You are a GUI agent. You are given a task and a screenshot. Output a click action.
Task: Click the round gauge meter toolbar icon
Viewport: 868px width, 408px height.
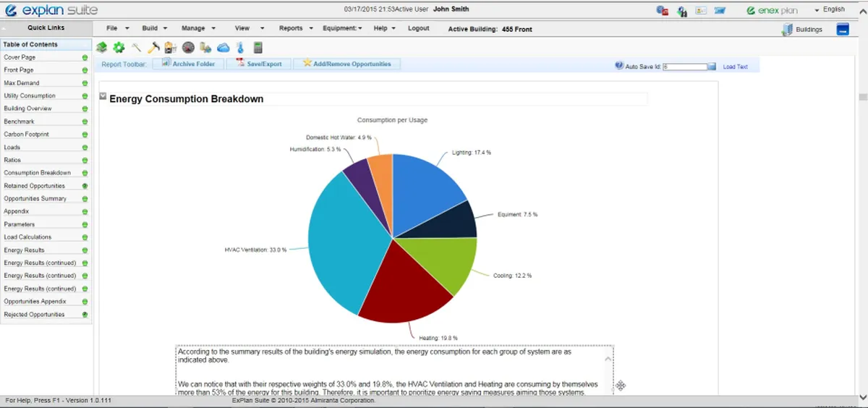[188, 48]
